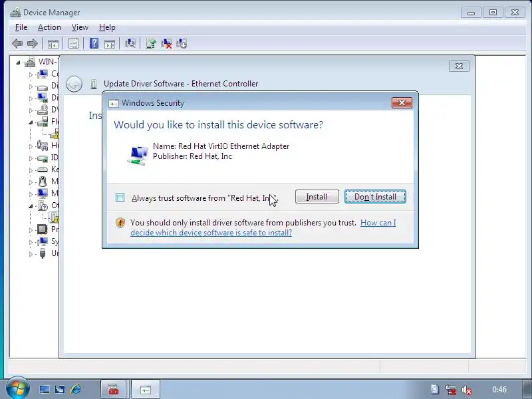Image resolution: width=532 pixels, height=399 pixels.
Task: Select the Floppy controllers category icon
Action: [x=43, y=122]
